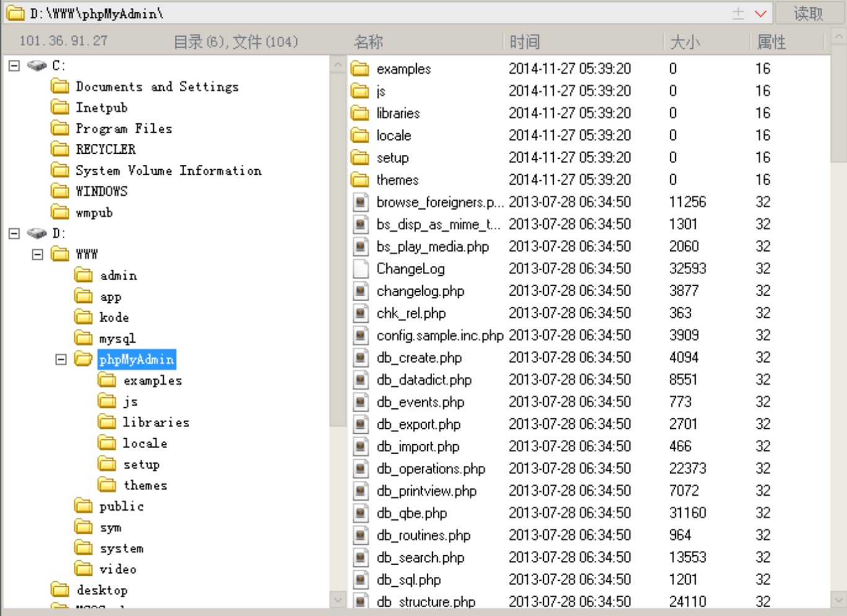The width and height of the screenshot is (847, 616).
Task: Sort by 大小 column header
Action: 685,42
